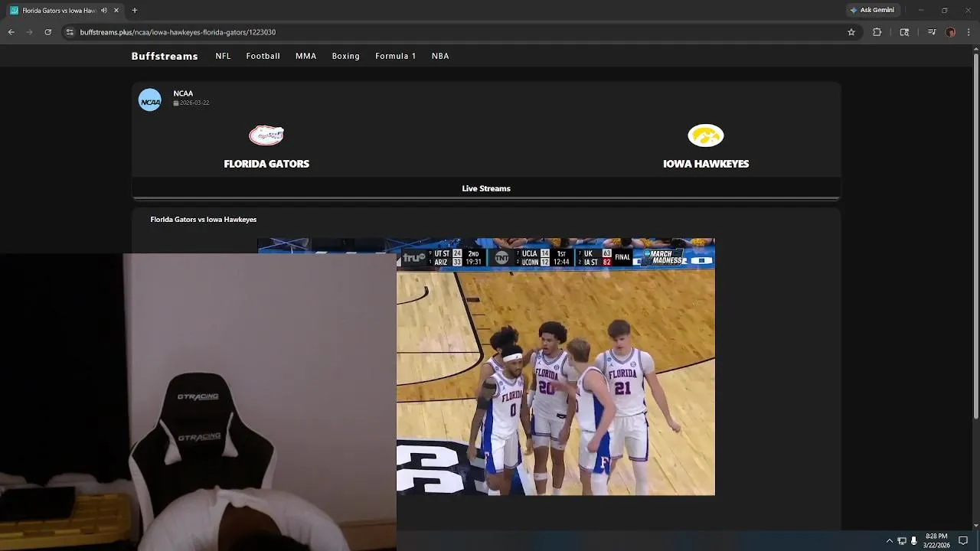Open media controls icon in toolbar
This screenshot has height=551, width=980.
click(x=932, y=32)
